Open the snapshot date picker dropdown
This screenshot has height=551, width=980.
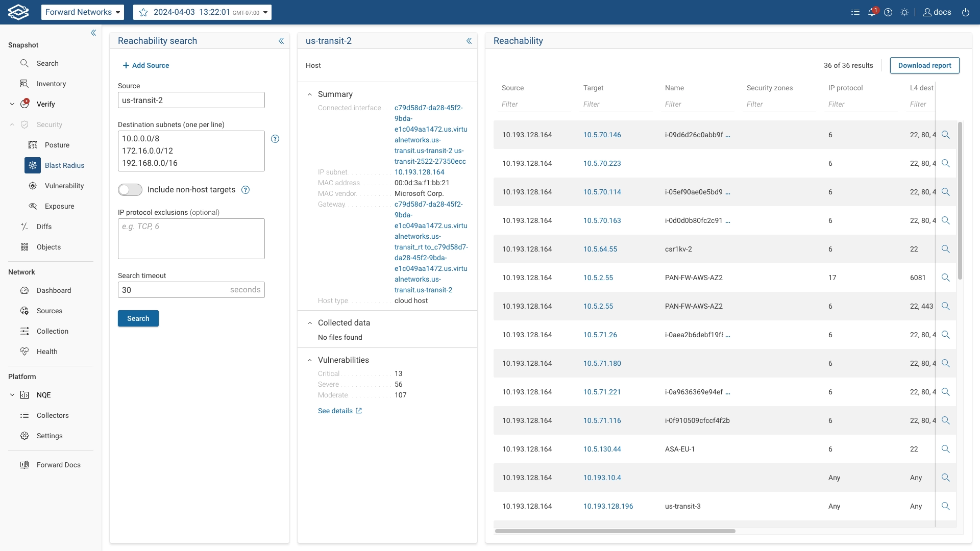(265, 12)
